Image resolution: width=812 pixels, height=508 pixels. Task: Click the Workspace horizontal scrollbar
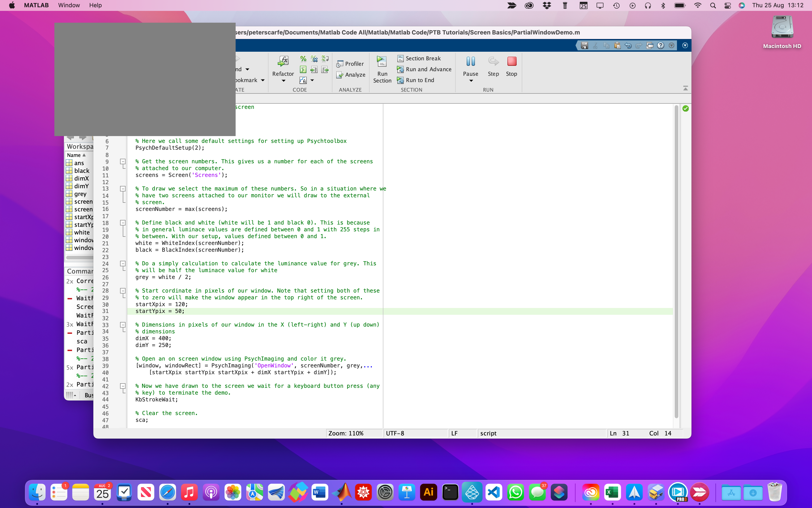click(x=80, y=258)
